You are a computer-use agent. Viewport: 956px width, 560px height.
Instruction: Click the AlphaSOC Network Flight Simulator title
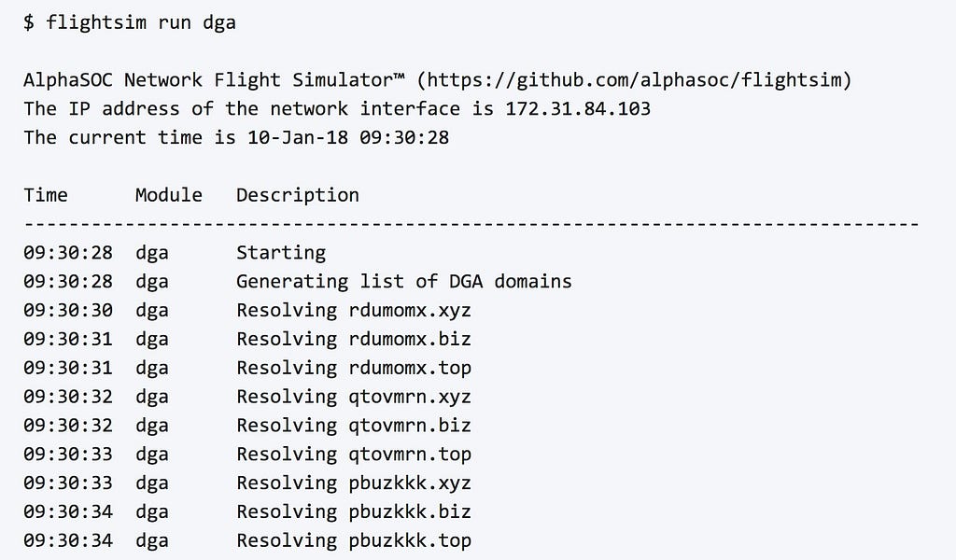pos(214,80)
